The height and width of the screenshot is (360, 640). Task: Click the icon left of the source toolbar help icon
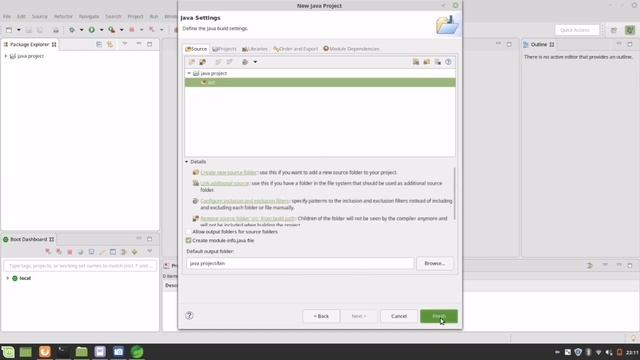(x=437, y=62)
